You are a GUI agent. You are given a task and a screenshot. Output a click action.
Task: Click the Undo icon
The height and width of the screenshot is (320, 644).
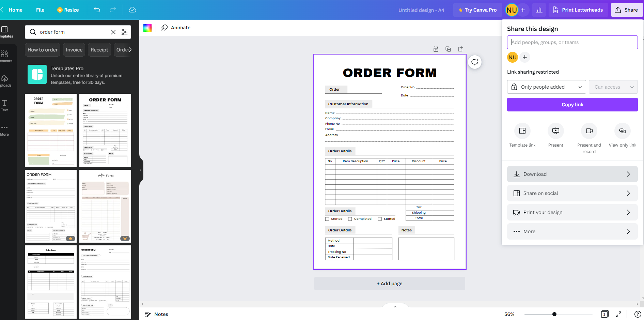97,10
